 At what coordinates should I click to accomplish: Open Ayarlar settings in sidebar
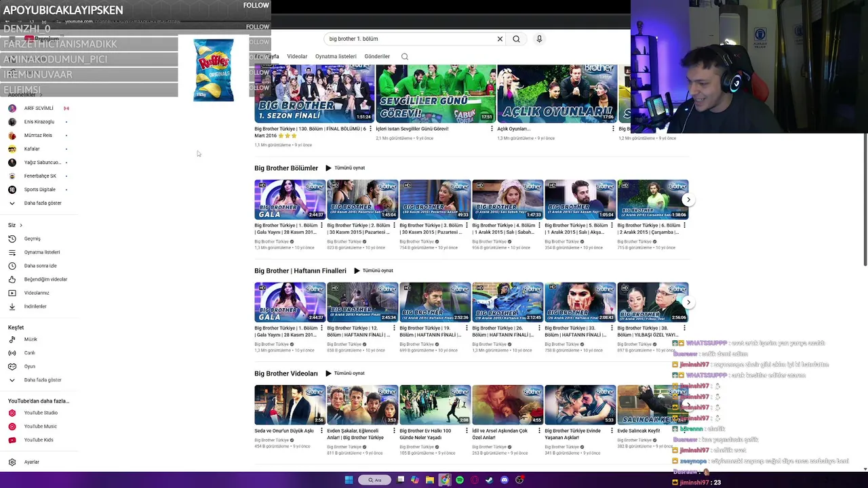click(x=24, y=462)
